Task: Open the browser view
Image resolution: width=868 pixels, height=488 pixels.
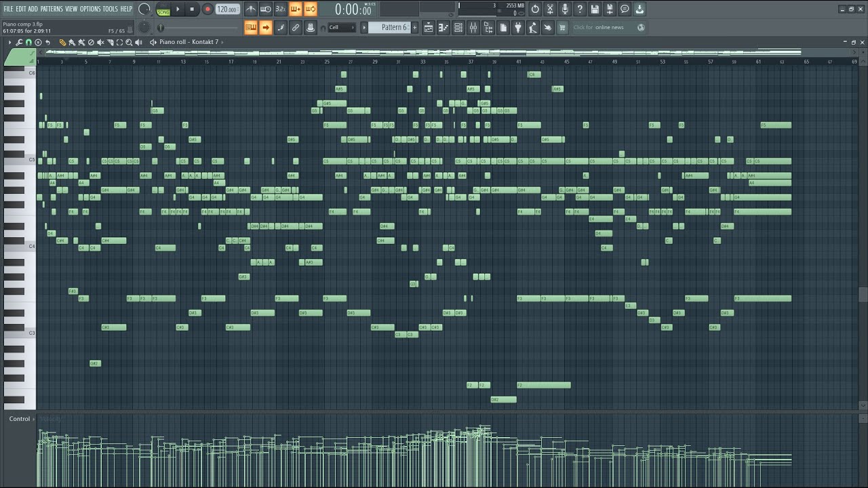Action: click(488, 28)
